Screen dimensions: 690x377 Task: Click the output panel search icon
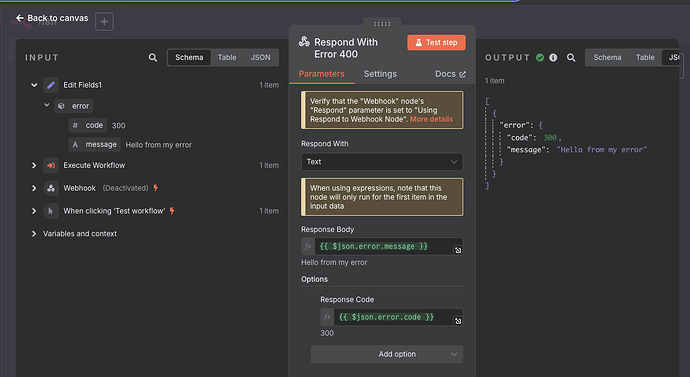coord(571,58)
